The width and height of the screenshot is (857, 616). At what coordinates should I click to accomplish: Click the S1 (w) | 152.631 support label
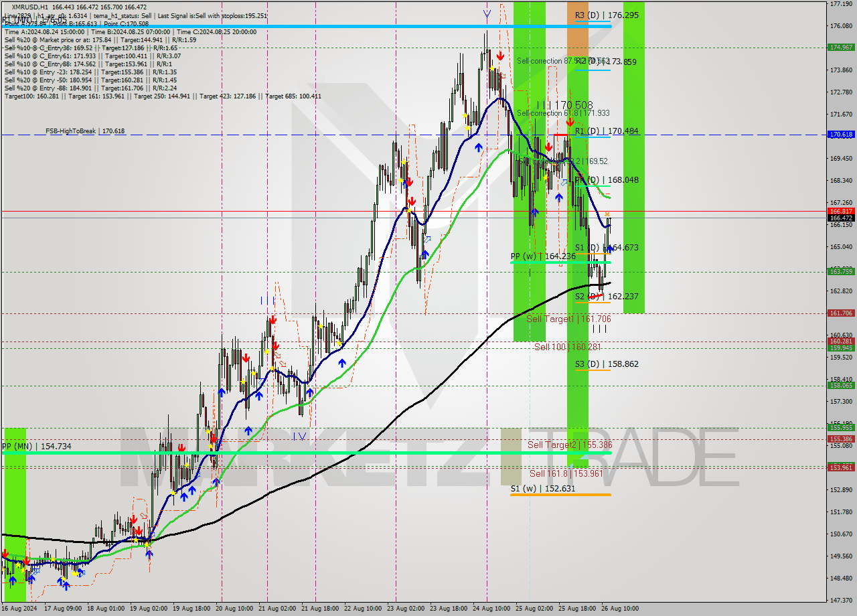(x=543, y=489)
